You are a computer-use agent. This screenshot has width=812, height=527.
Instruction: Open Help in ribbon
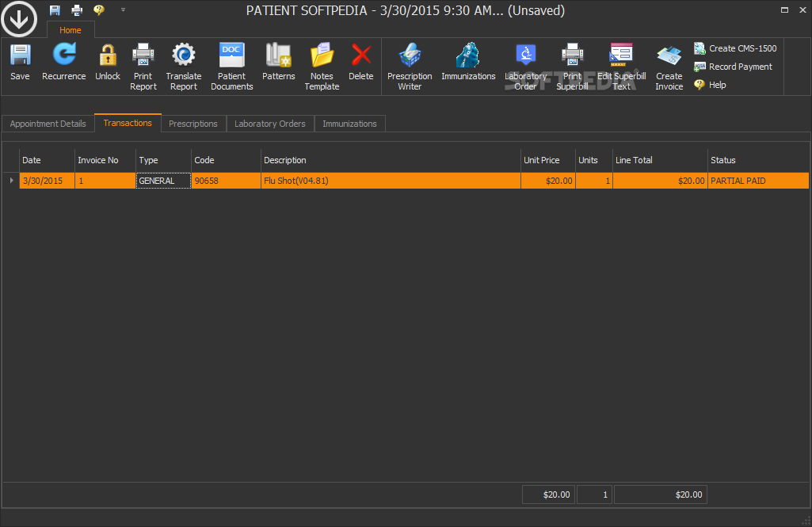tap(710, 85)
